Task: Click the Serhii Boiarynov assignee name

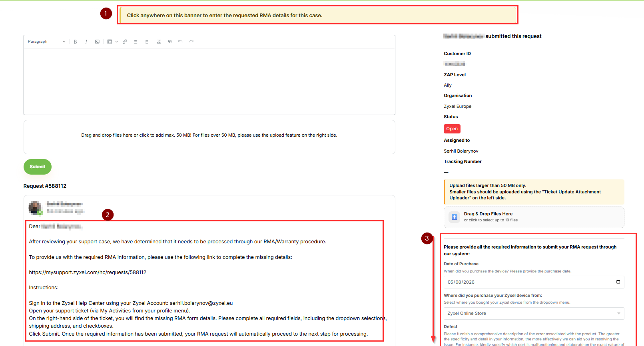Action: [x=461, y=151]
